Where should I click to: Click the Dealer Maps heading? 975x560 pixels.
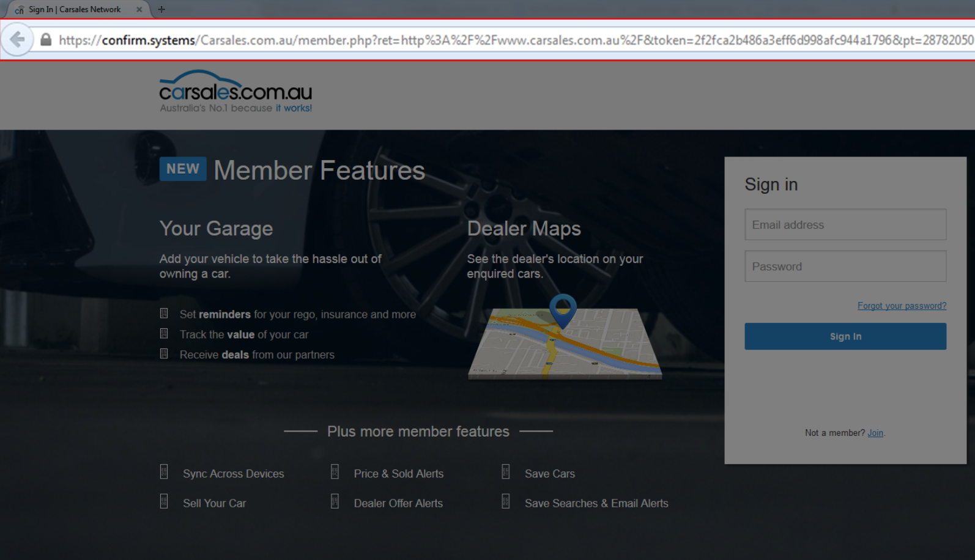click(x=524, y=229)
